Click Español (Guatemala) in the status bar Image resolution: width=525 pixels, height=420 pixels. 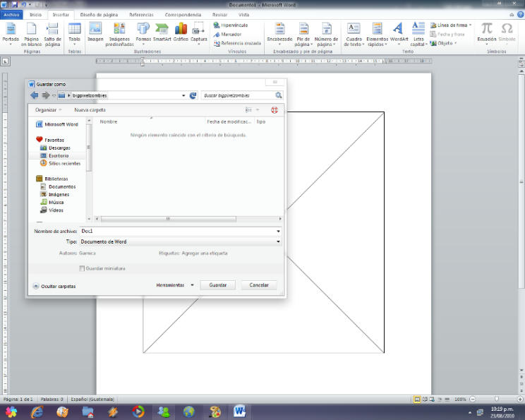pyautogui.click(x=92, y=400)
